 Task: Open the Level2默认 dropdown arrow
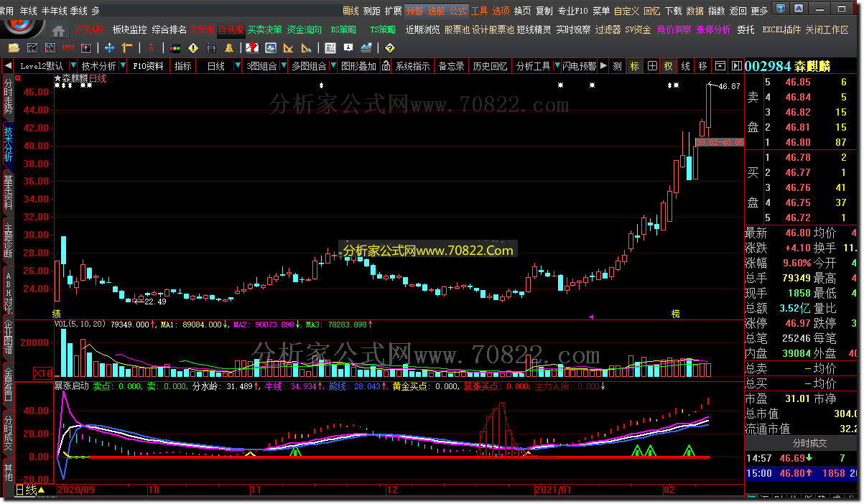[73, 66]
